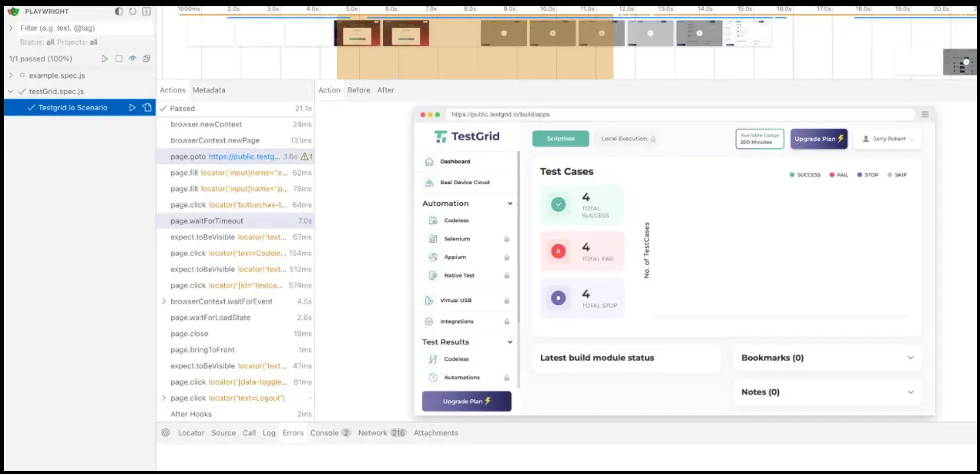Expand browserContext.waitForEvent action
Image resolution: width=980 pixels, height=474 pixels.
click(x=164, y=301)
